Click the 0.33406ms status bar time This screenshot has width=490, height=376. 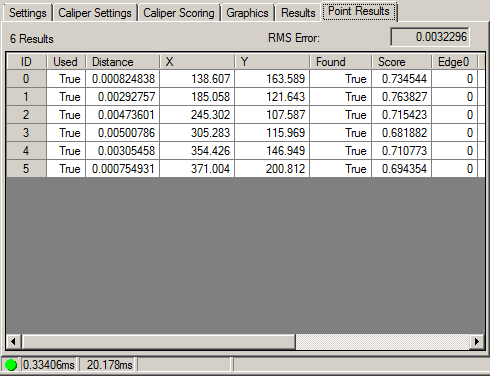tap(49, 365)
